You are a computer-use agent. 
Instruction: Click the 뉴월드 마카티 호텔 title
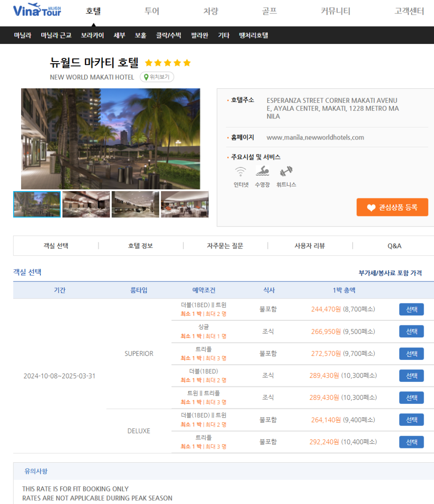pos(94,62)
